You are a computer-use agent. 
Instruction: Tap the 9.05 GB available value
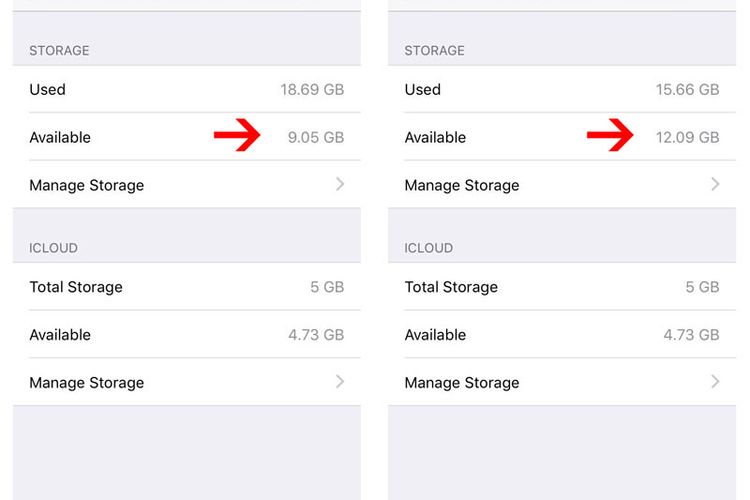[316, 138]
